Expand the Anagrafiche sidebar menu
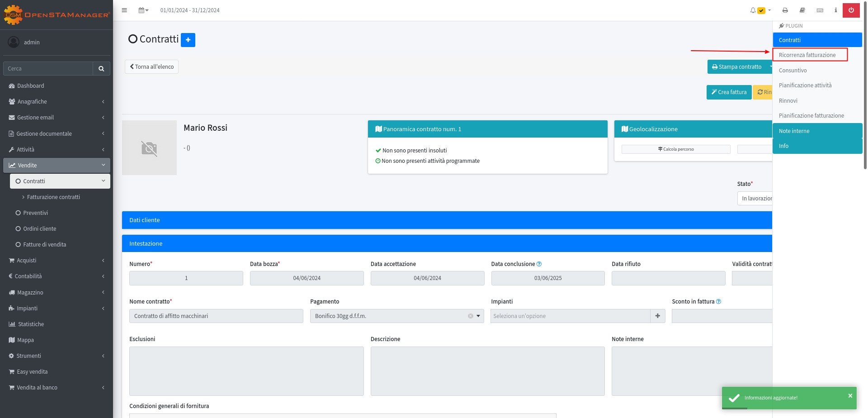The image size is (868, 418). point(57,102)
